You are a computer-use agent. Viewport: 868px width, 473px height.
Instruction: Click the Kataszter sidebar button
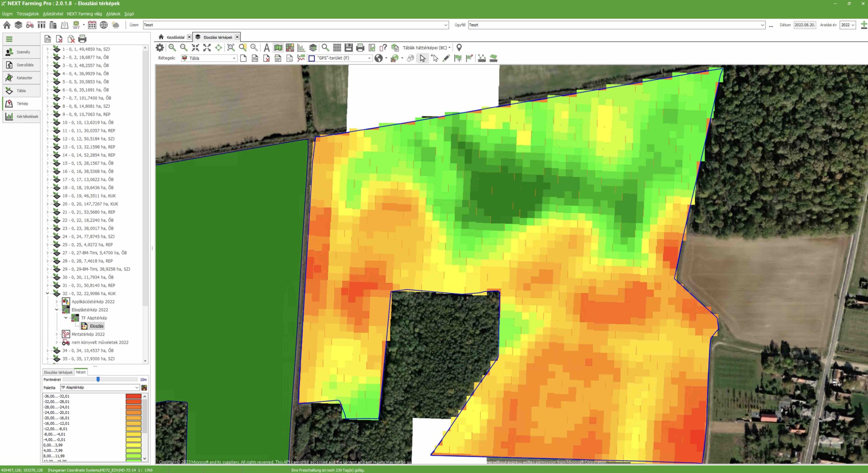(21, 78)
